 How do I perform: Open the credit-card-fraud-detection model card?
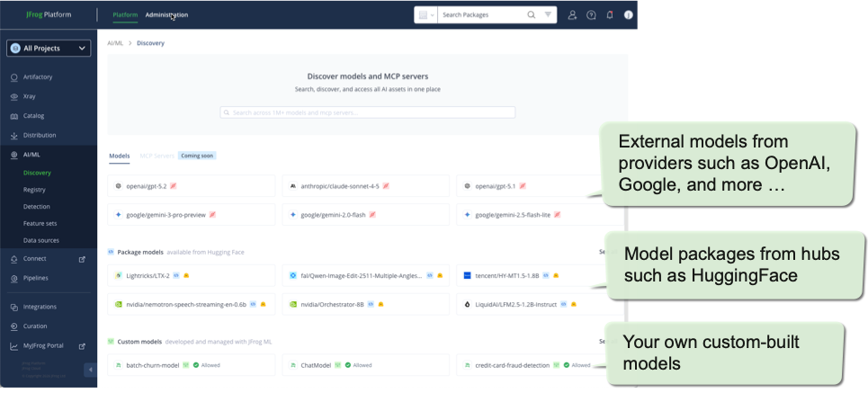540,365
